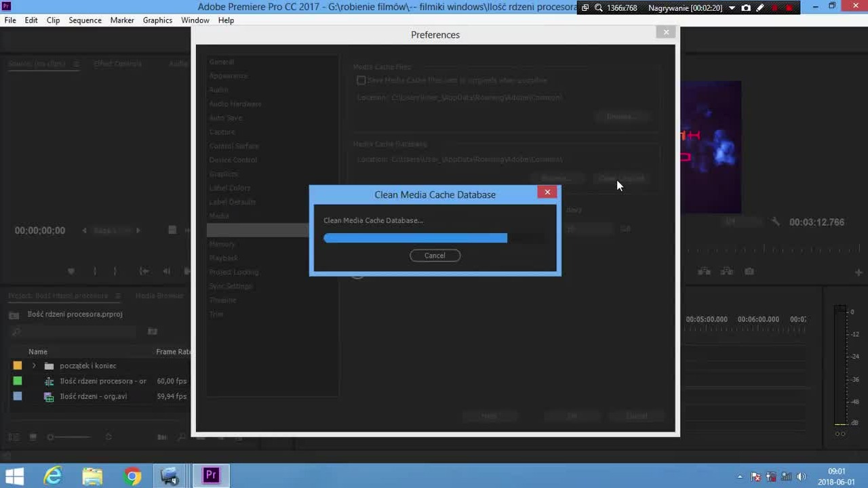868x488 pixels.
Task: Open the Project panel hamburger menu
Action: (x=117, y=296)
